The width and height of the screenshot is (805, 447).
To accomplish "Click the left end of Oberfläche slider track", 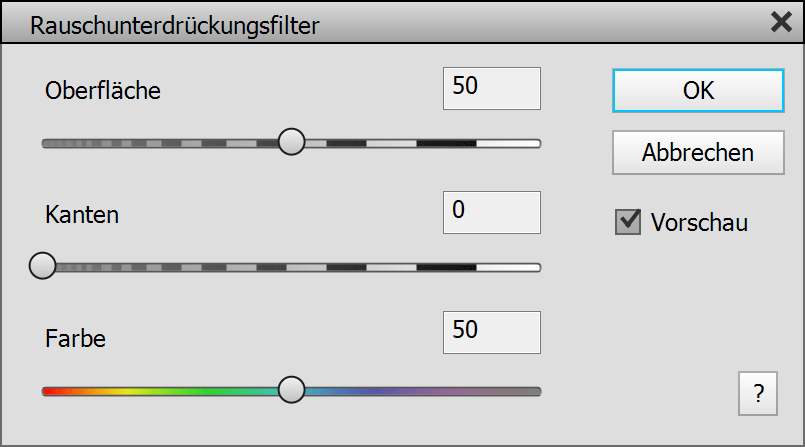I will pyautogui.click(x=50, y=143).
